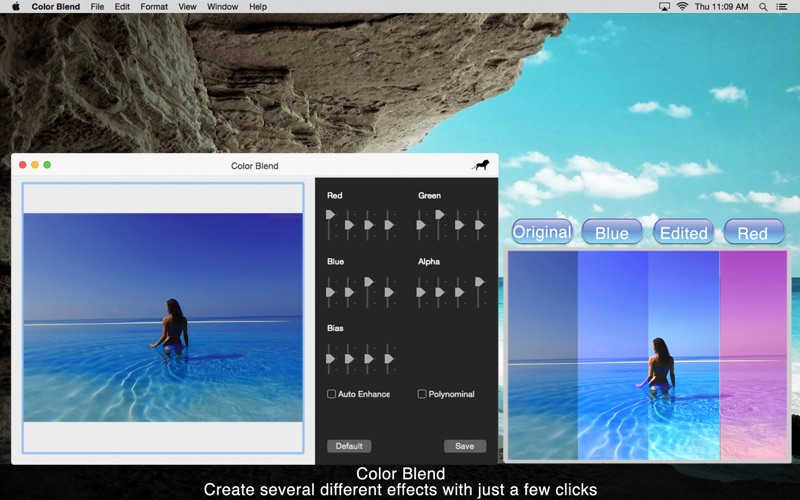Click the second Red slider handle

pyautogui.click(x=349, y=224)
